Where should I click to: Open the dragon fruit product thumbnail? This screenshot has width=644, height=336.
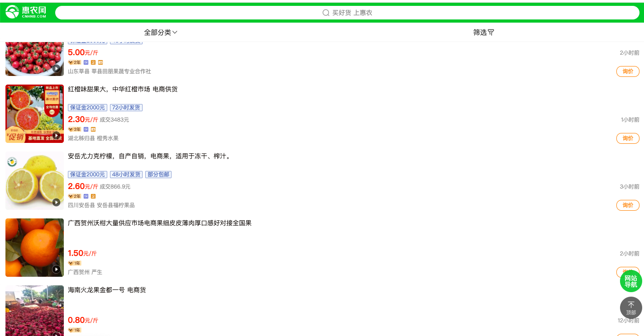(34, 310)
